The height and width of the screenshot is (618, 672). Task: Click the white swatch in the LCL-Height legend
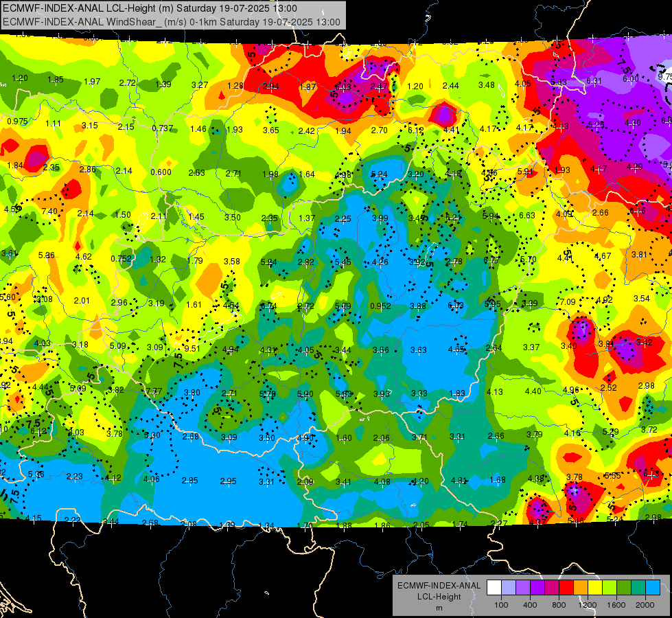(x=494, y=587)
